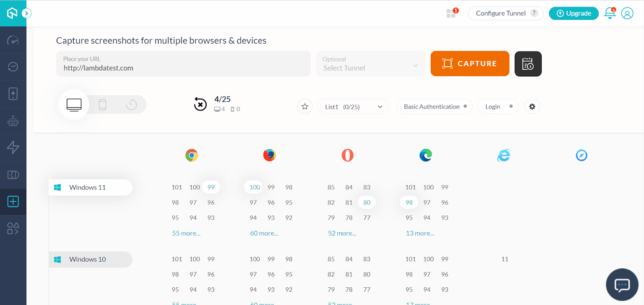Reset the selected browsers with the clear icon
The height and width of the screenshot is (305, 644).
[x=200, y=104]
